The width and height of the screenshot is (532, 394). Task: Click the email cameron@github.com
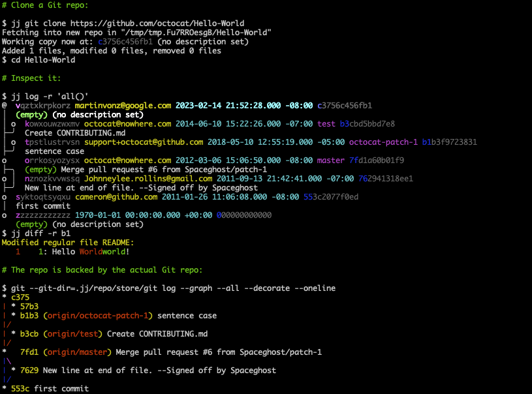pyautogui.click(x=116, y=198)
